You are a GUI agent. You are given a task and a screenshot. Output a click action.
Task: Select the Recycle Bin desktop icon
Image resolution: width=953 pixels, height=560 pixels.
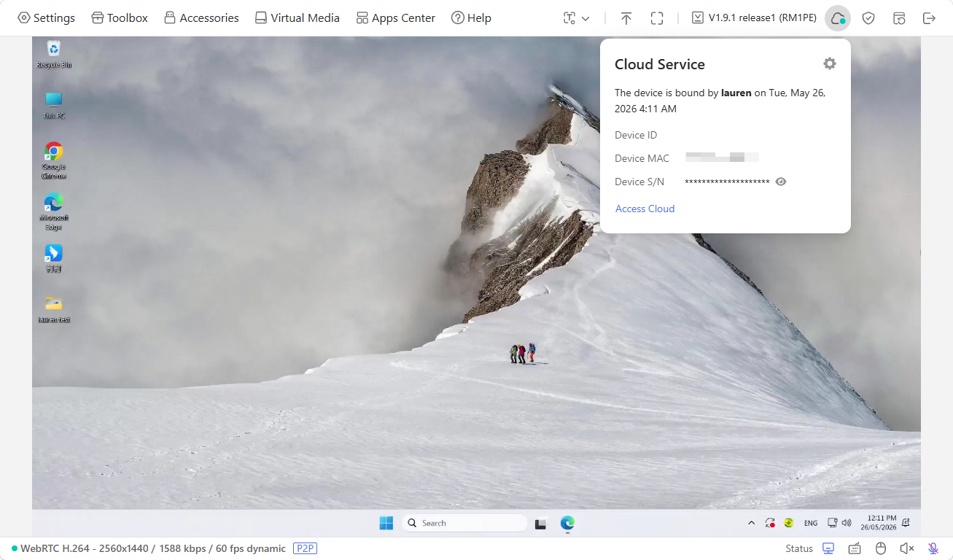(x=53, y=55)
